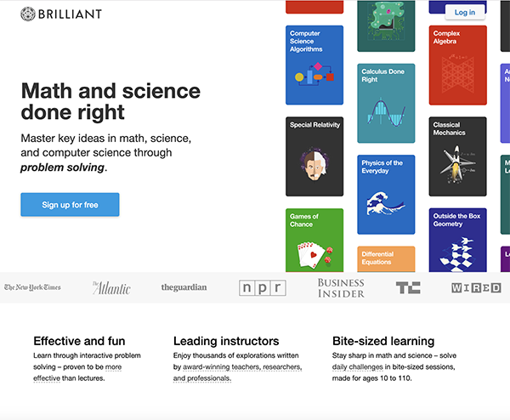Select the Differential Equations course card

tap(386, 259)
